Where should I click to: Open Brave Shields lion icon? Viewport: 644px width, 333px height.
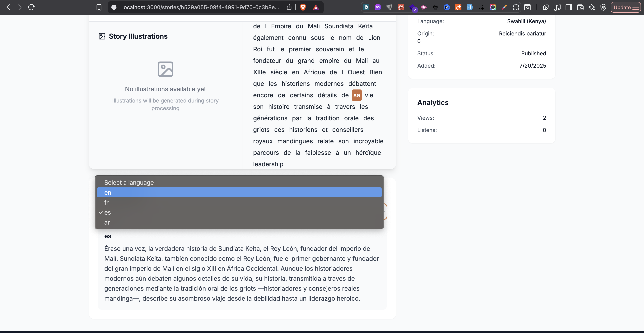pos(303,7)
